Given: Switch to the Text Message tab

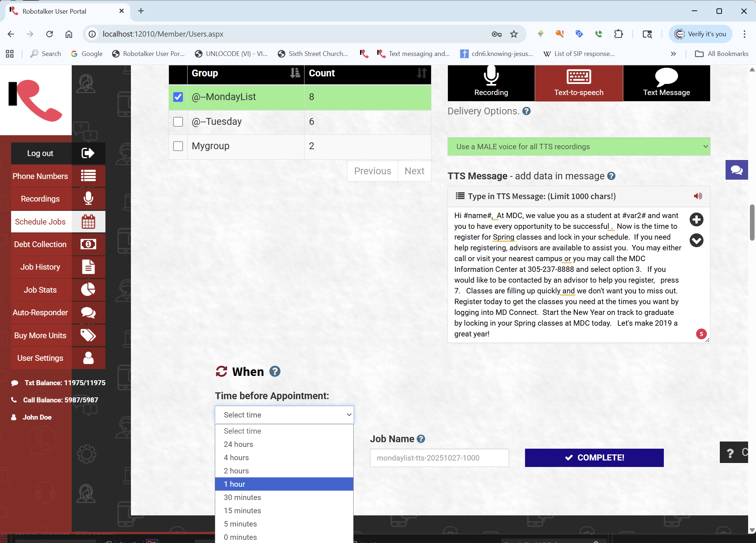Looking at the screenshot, I should [x=666, y=83].
